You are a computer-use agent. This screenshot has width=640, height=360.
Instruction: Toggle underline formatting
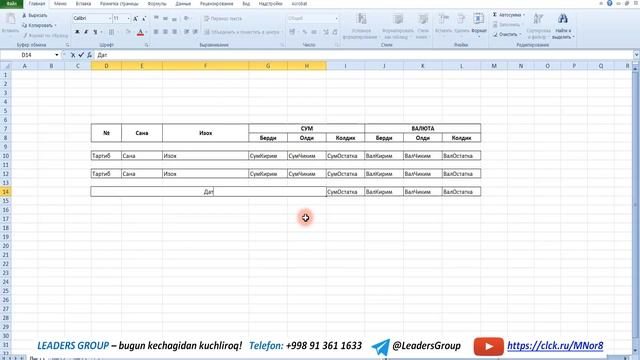point(95,32)
